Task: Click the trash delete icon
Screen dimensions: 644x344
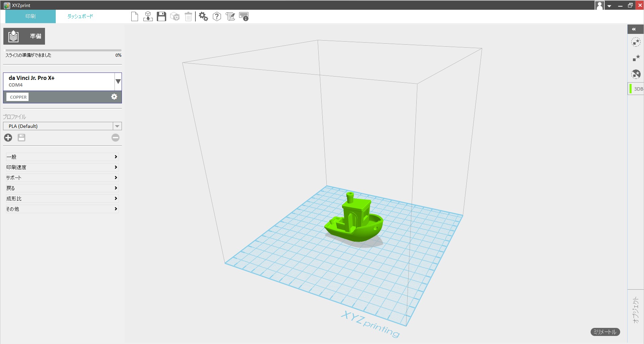Action: (x=188, y=16)
